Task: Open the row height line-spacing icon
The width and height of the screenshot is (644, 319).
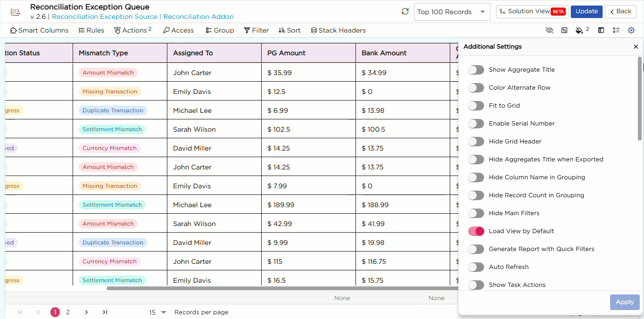Action: (x=616, y=30)
